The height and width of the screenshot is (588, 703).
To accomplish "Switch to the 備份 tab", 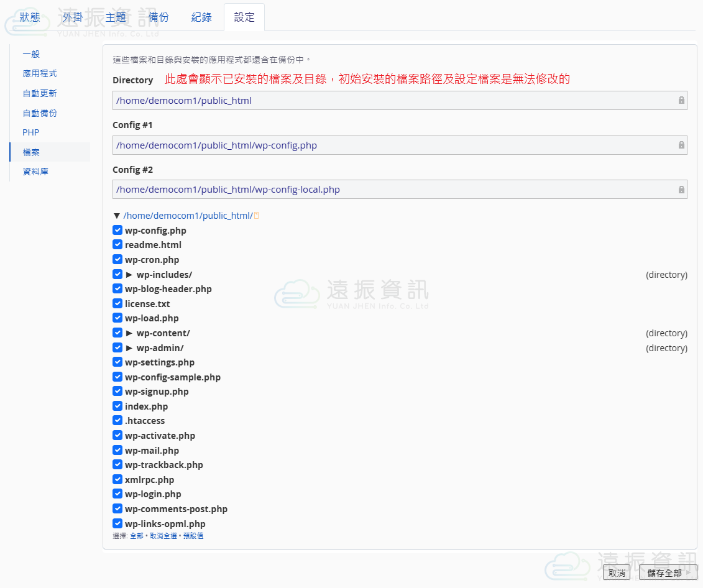I will 159,17.
